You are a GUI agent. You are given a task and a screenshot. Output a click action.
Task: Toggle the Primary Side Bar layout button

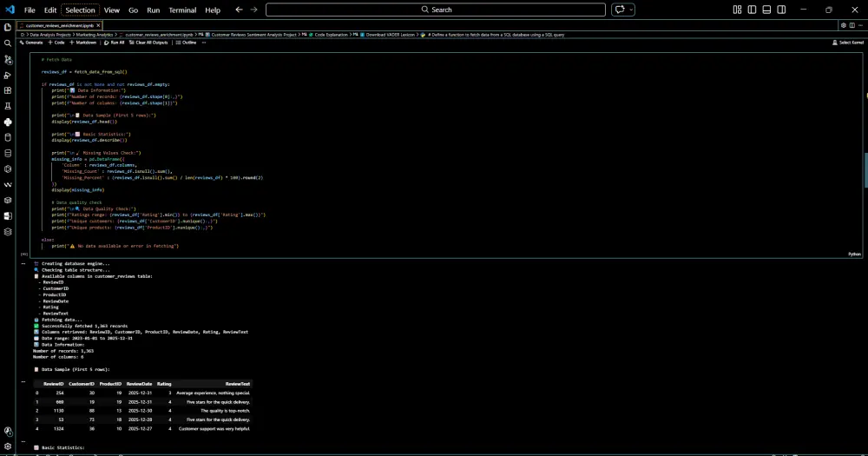click(750, 10)
